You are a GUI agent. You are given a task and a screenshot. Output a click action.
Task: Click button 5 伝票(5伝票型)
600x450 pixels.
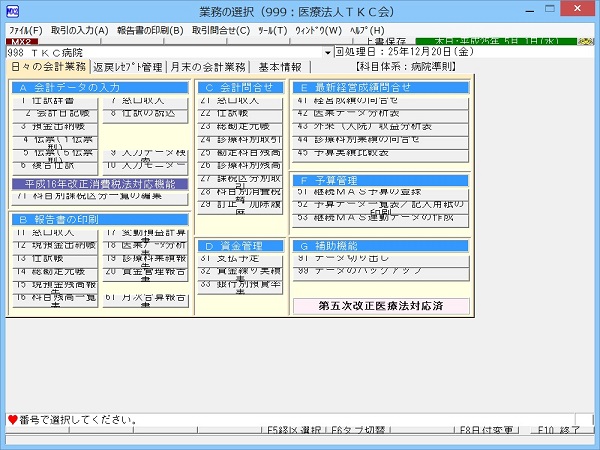(x=55, y=156)
